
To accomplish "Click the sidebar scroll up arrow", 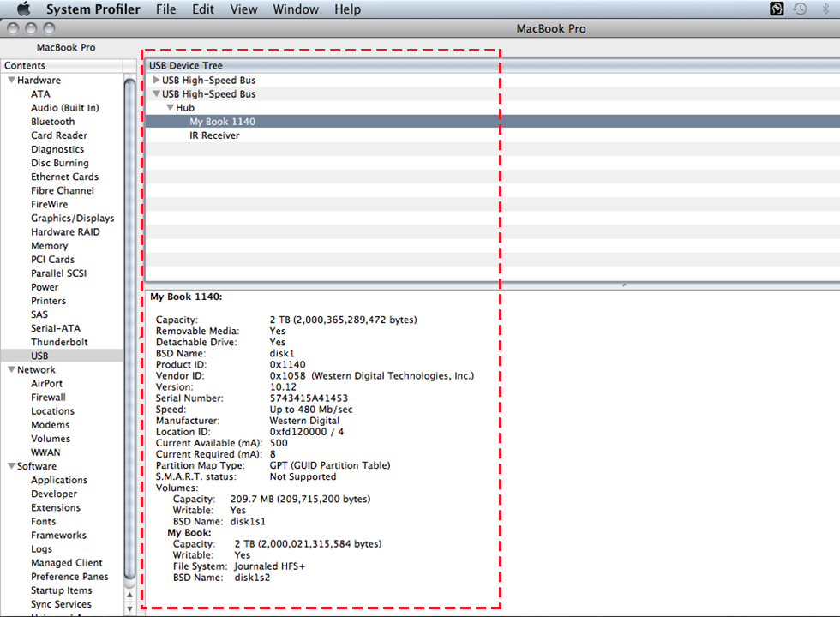I will (x=129, y=595).
